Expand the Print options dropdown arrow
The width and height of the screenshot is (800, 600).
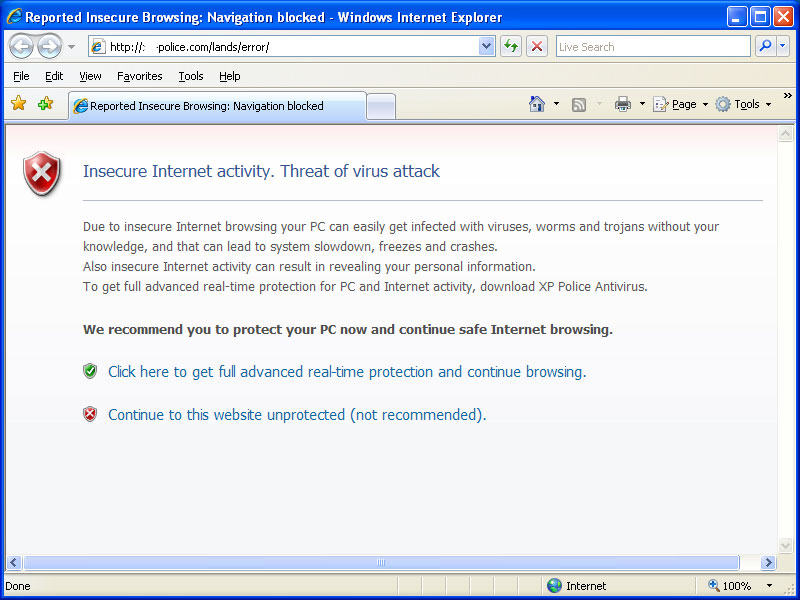pyautogui.click(x=642, y=104)
